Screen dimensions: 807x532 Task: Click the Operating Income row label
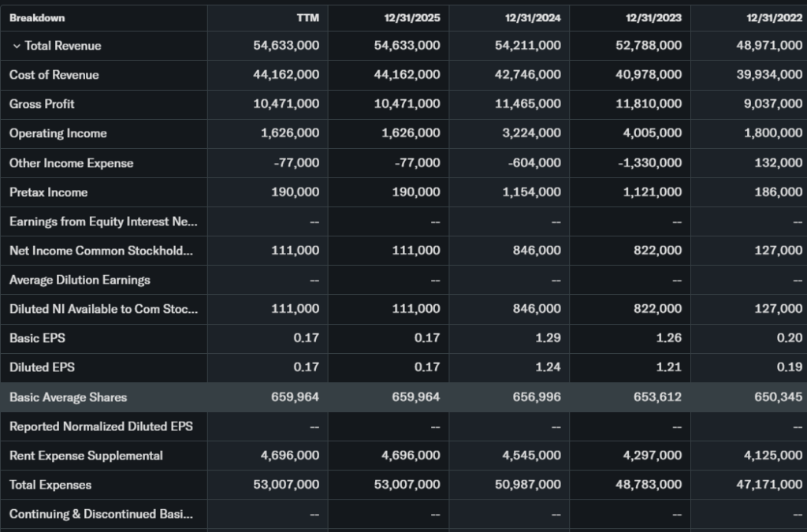coord(58,133)
